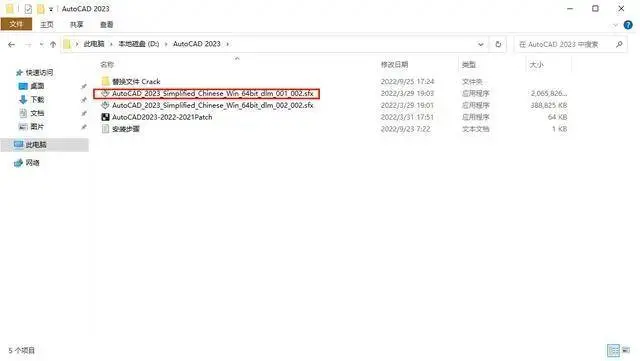Screen dimensions: 640x361
Task: Open 图片 in the navigation pane
Action: 37,127
